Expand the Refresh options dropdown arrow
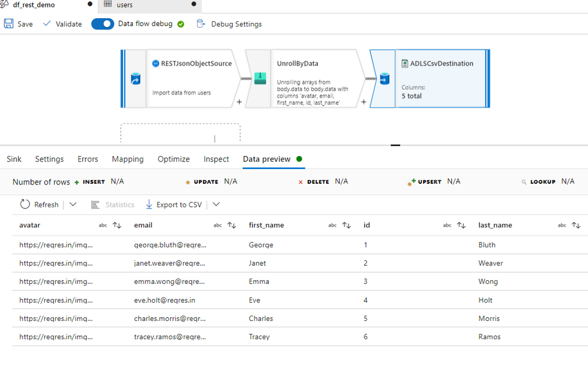The image size is (588, 371). [x=73, y=204]
